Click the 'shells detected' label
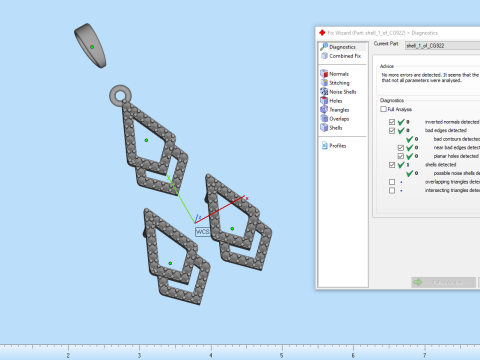The height and width of the screenshot is (360, 480). pyautogui.click(x=440, y=165)
